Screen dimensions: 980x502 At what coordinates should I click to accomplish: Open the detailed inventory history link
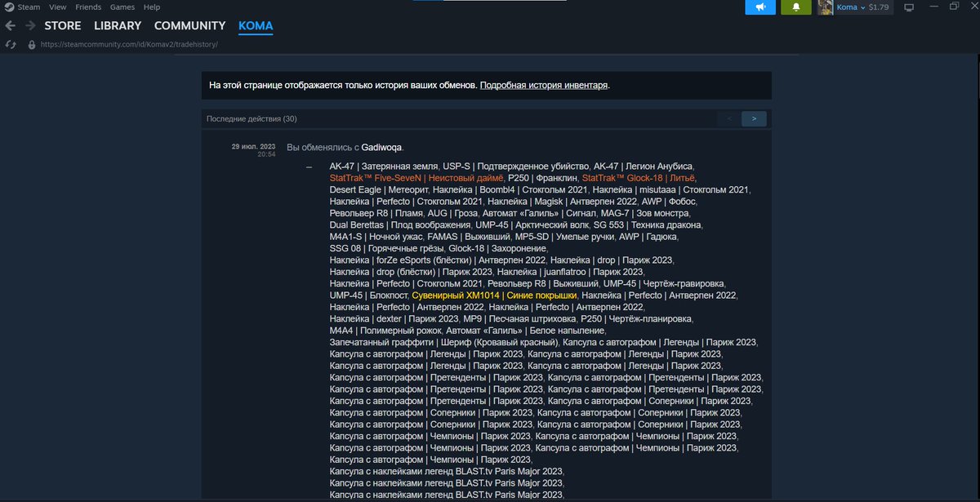(544, 85)
